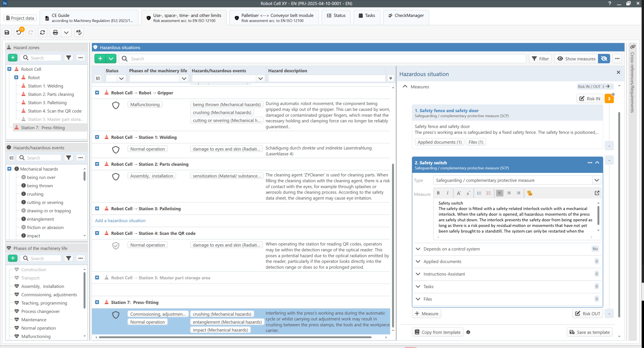This screenshot has width=644, height=348.
Task: Click the save icon in toolbar
Action: [x=7, y=32]
